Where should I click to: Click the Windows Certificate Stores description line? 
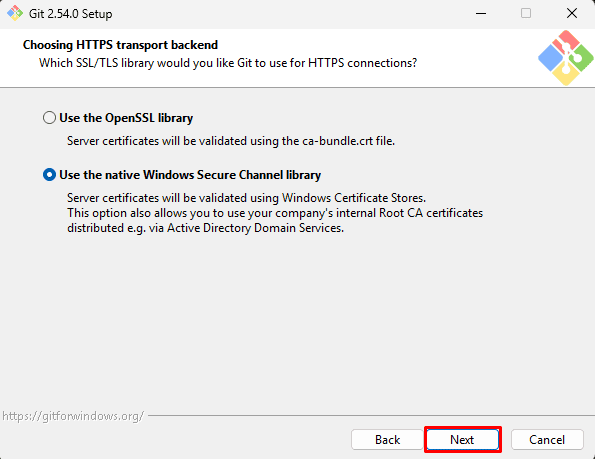coord(247,198)
